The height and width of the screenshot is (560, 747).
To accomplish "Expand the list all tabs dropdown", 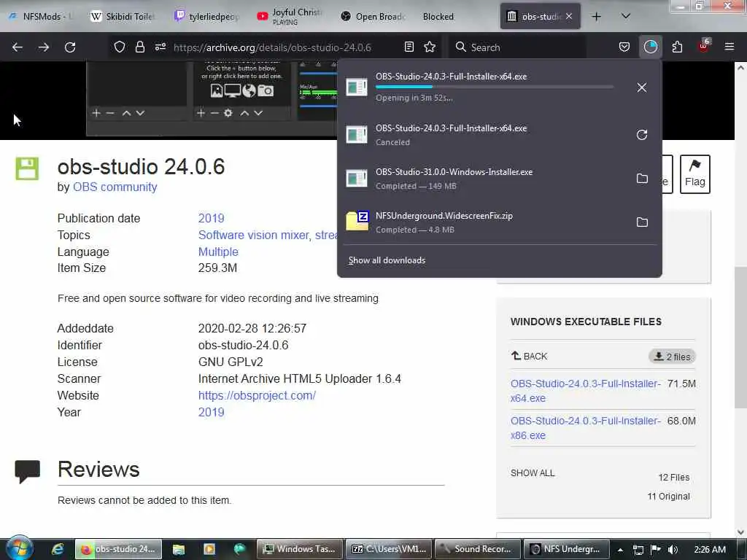I will 626,16.
